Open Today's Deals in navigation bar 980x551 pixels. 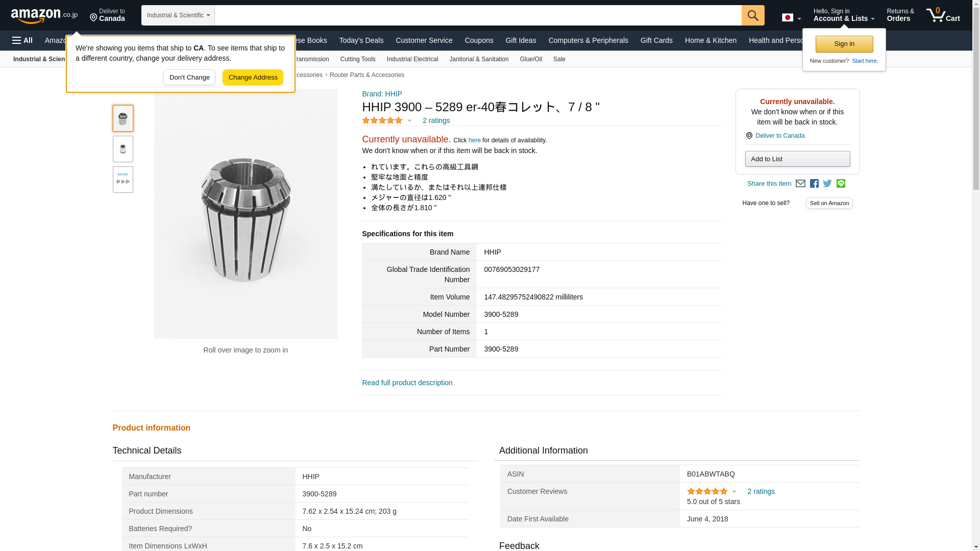361,40
